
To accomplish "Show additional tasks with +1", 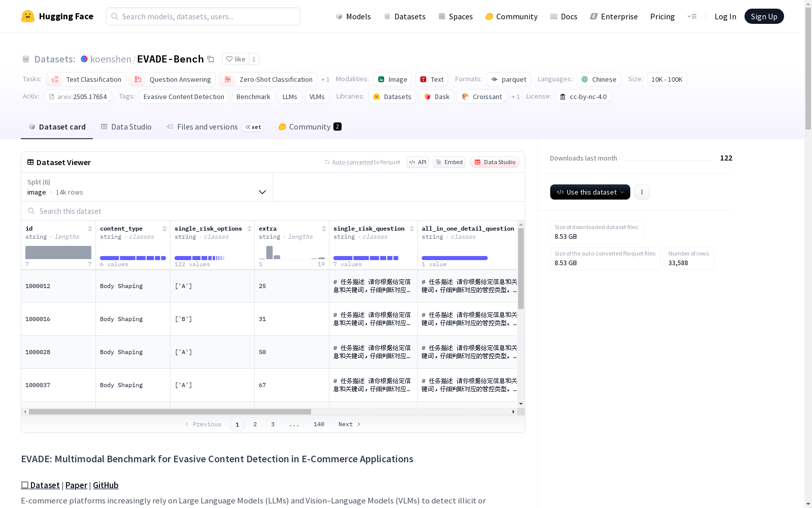I will (325, 80).
